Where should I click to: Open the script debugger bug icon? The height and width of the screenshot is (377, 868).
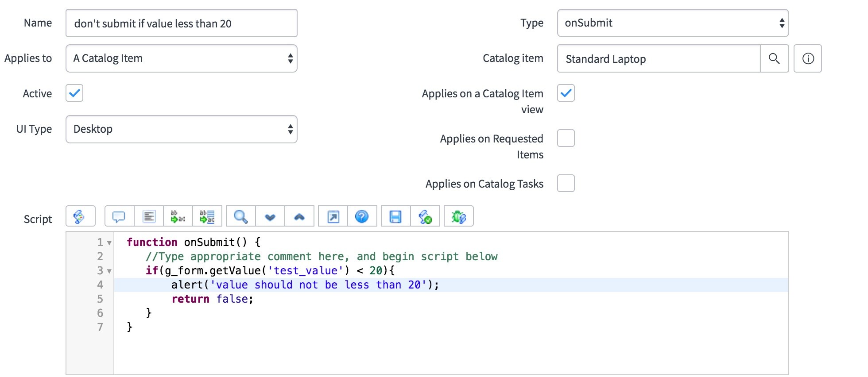click(x=459, y=216)
